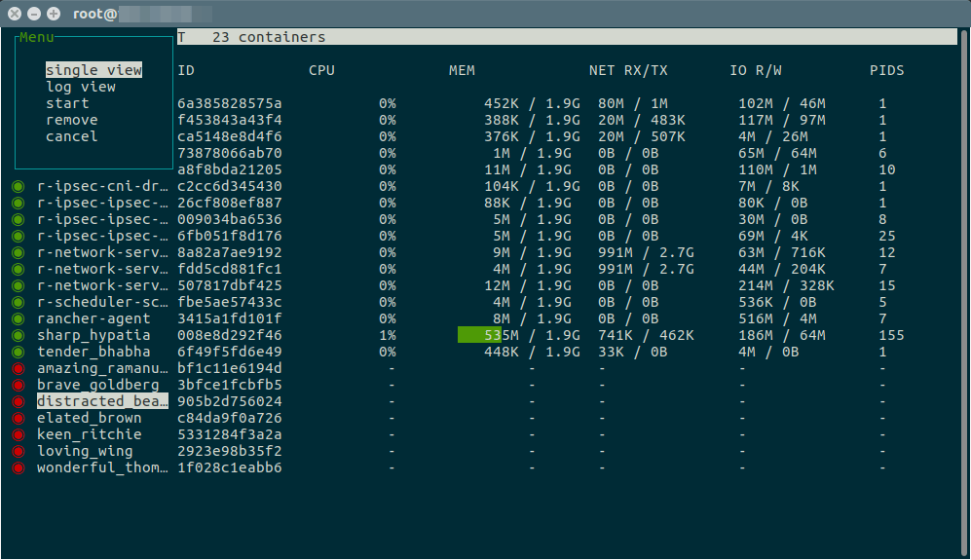Select 'start' in the container menu
This screenshot has width=971, height=560.
click(x=67, y=103)
